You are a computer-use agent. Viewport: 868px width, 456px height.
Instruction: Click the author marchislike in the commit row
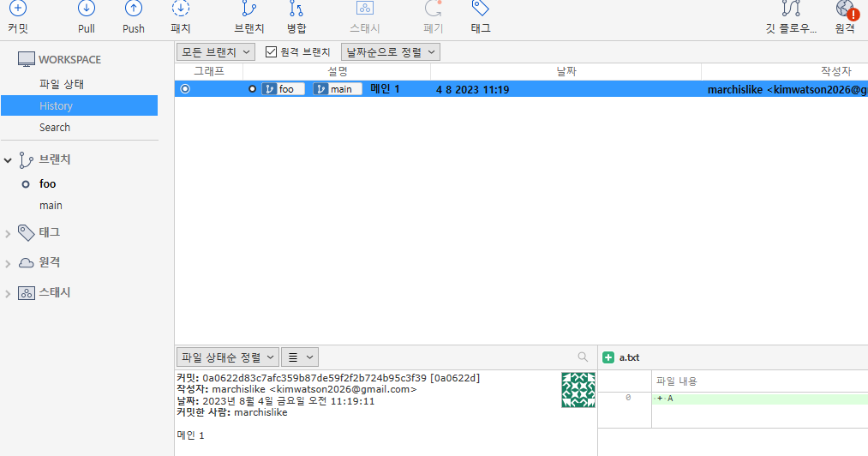pos(787,89)
